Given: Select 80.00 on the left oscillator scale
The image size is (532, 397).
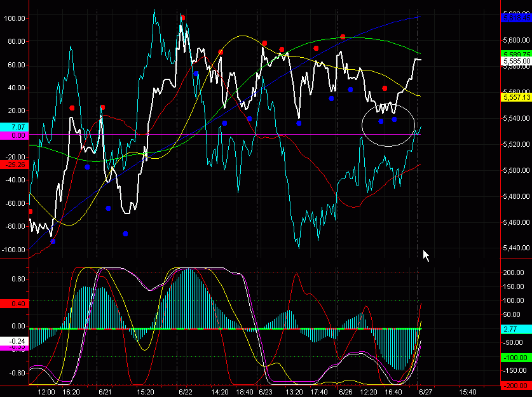Looking at the screenshot, I should pyautogui.click(x=16, y=41).
